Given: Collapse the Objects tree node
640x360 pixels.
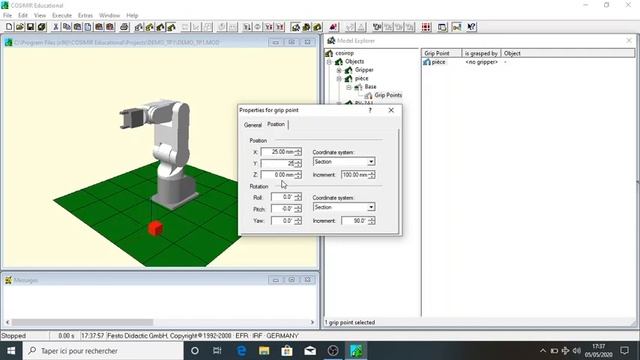Looking at the screenshot, I should [329, 62].
